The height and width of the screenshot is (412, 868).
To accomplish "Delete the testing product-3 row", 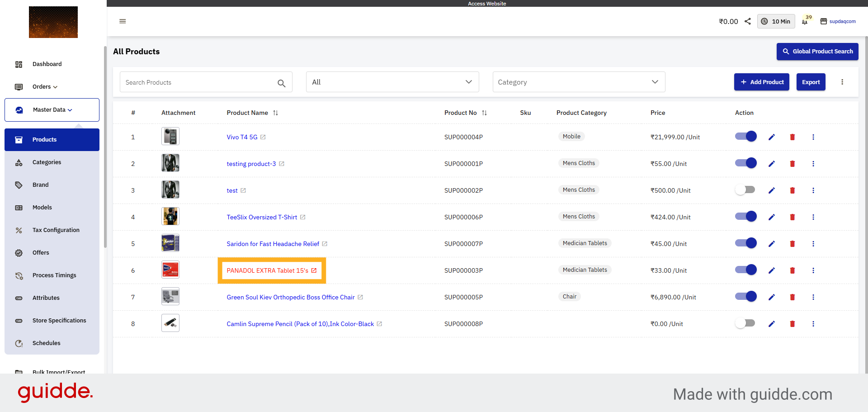I will (x=792, y=164).
